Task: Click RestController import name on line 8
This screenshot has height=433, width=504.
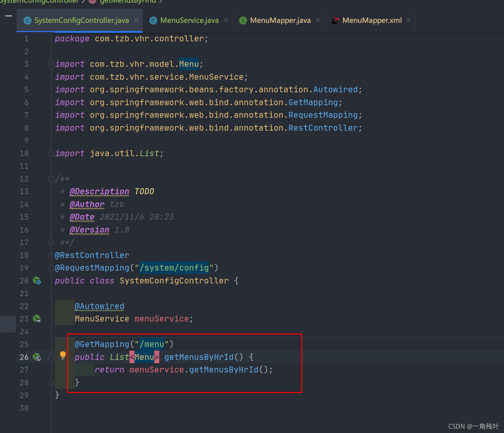Action: click(323, 128)
